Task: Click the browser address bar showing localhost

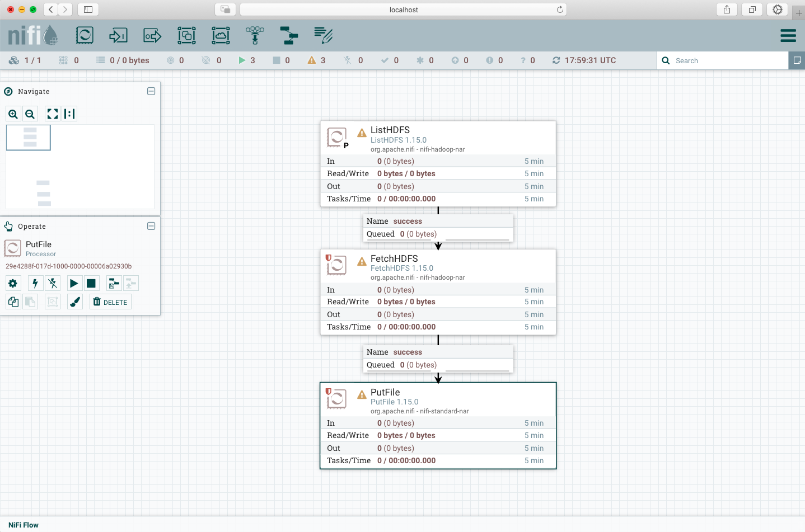Action: click(x=403, y=10)
